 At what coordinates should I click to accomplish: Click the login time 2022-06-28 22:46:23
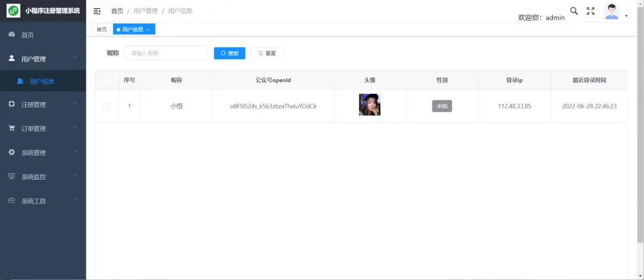click(589, 106)
